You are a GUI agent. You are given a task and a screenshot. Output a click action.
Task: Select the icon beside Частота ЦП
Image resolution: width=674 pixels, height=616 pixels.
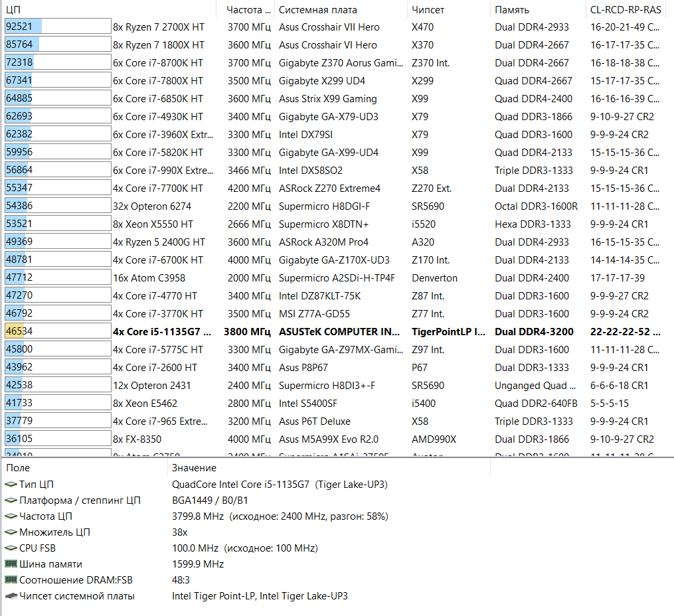(11, 516)
